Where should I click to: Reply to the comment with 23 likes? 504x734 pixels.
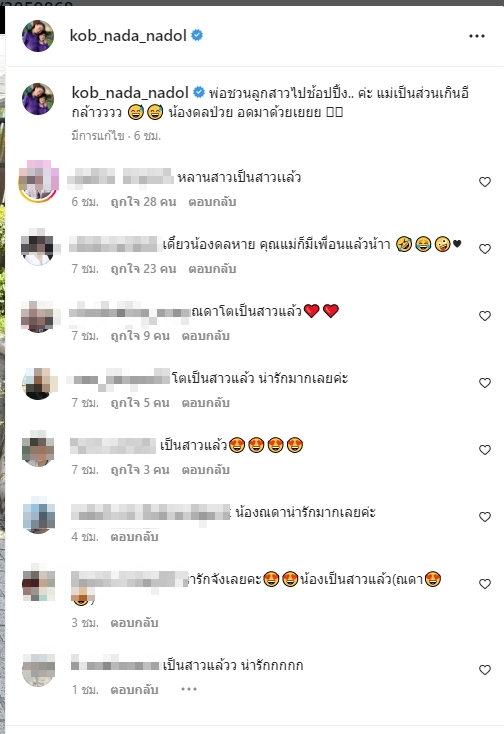[212, 269]
